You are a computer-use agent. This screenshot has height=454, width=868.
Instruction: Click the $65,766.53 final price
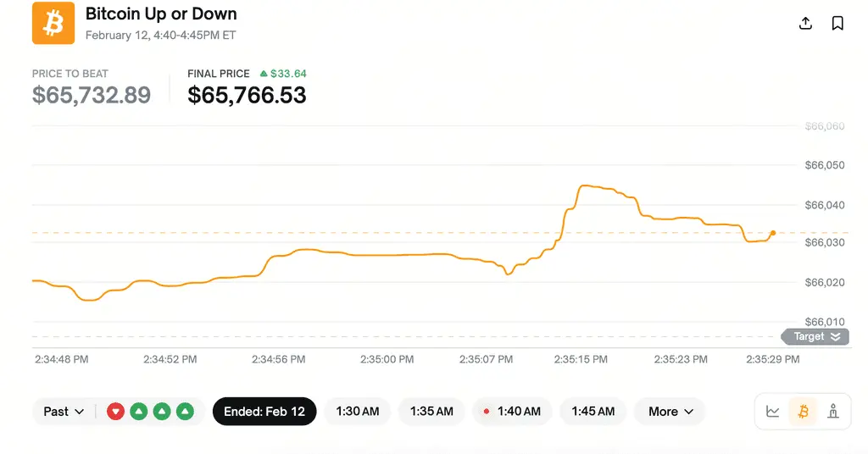(x=247, y=95)
